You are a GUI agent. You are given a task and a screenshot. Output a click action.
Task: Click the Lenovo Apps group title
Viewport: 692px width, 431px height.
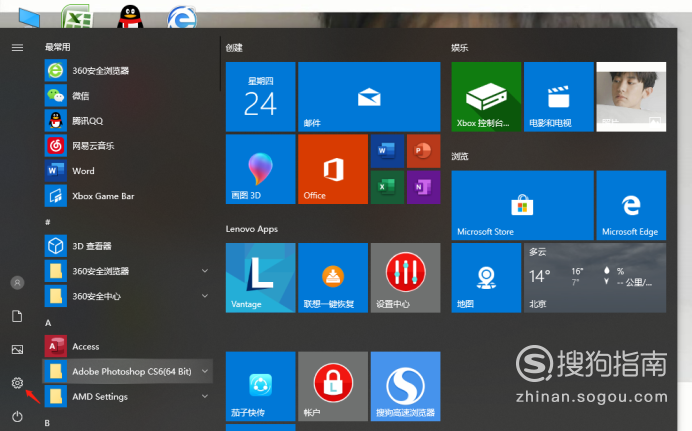(x=252, y=229)
